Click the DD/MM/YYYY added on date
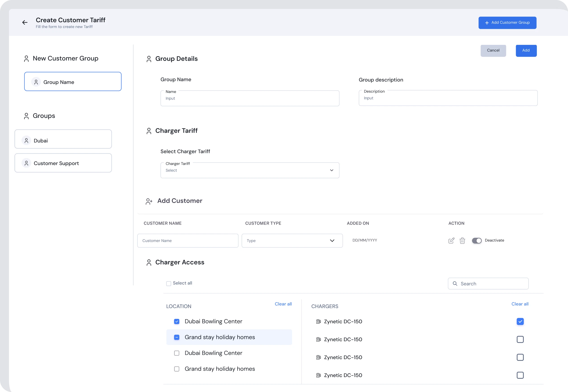The height and width of the screenshot is (392, 568). tap(365, 240)
